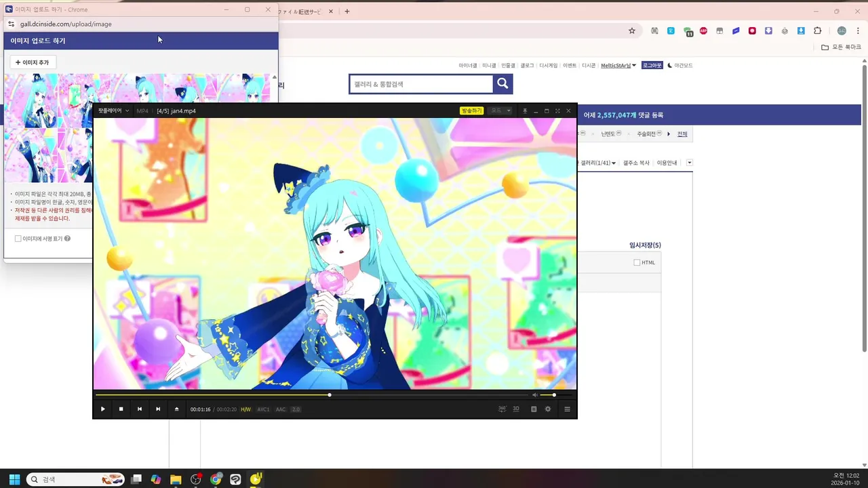Skip to next file in PotPlayer
The image size is (868, 488).
(158, 409)
